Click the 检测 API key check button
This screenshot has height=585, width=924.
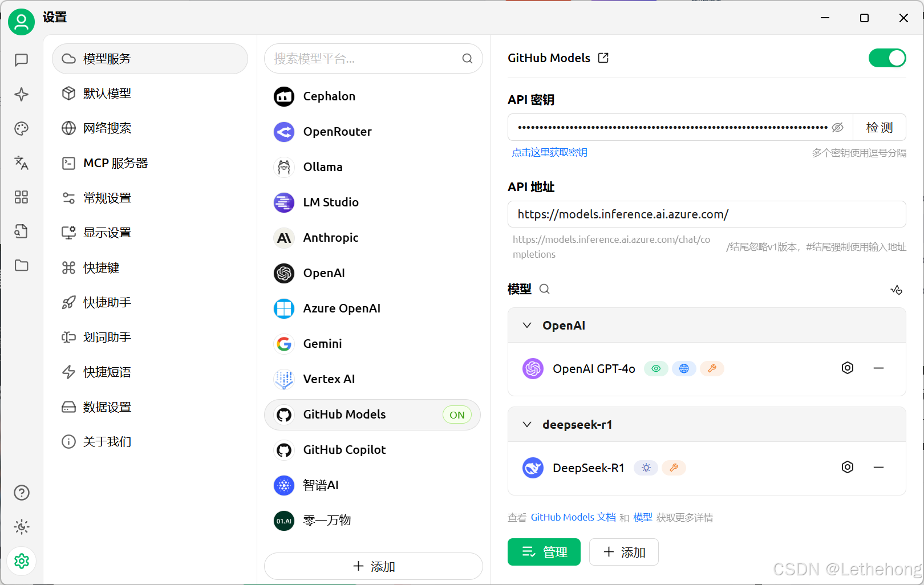(879, 127)
